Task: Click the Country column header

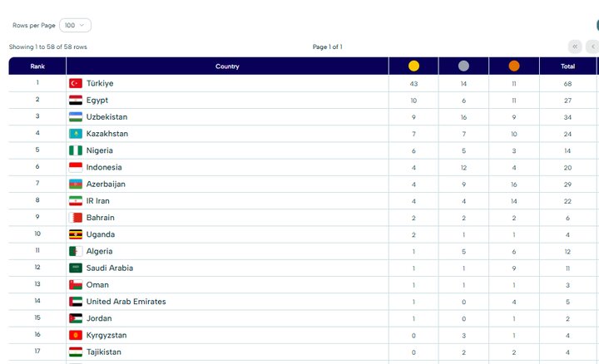Action: coord(227,66)
